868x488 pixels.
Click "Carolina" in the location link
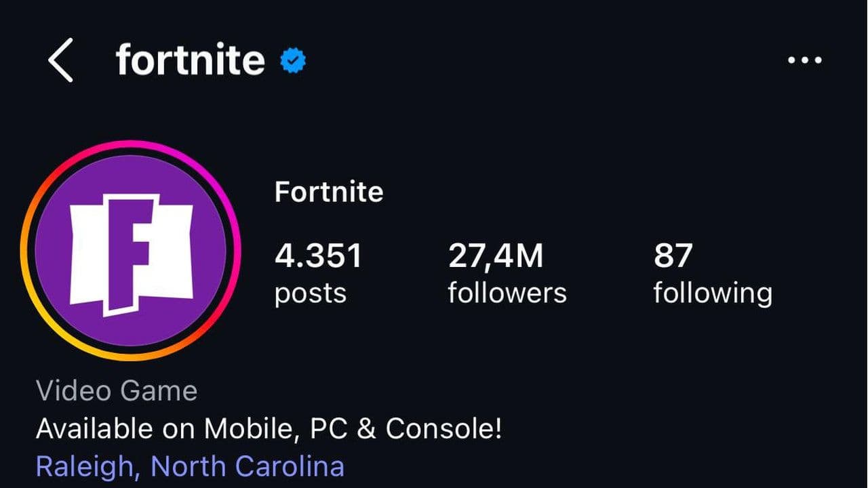coord(290,466)
